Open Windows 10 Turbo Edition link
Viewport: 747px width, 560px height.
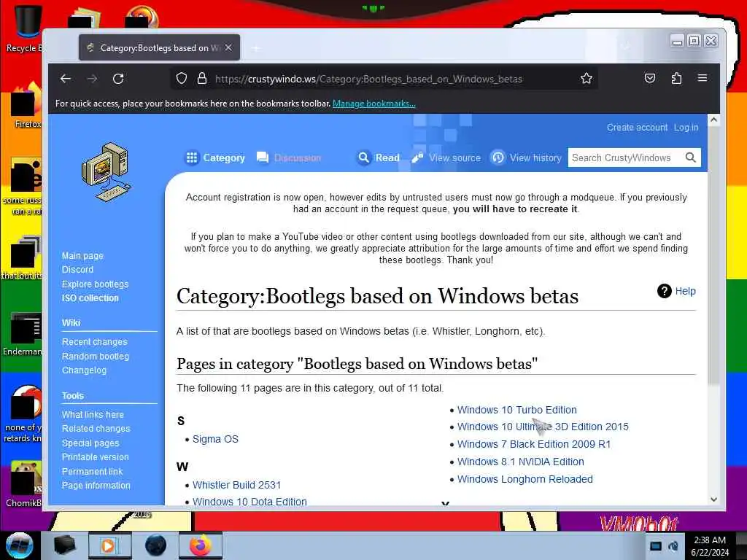(517, 410)
